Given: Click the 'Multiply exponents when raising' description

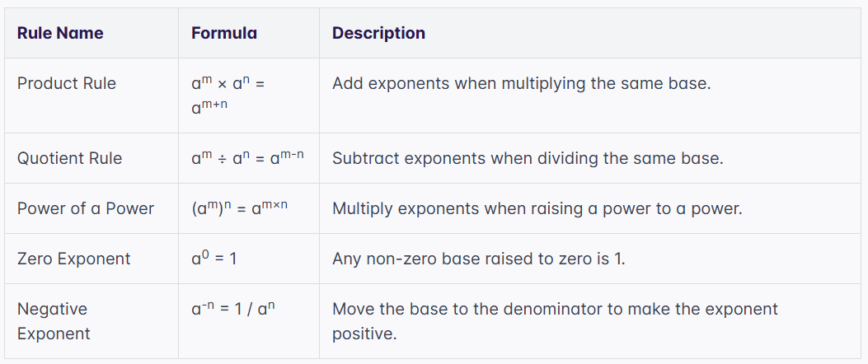Looking at the screenshot, I should click(537, 208).
